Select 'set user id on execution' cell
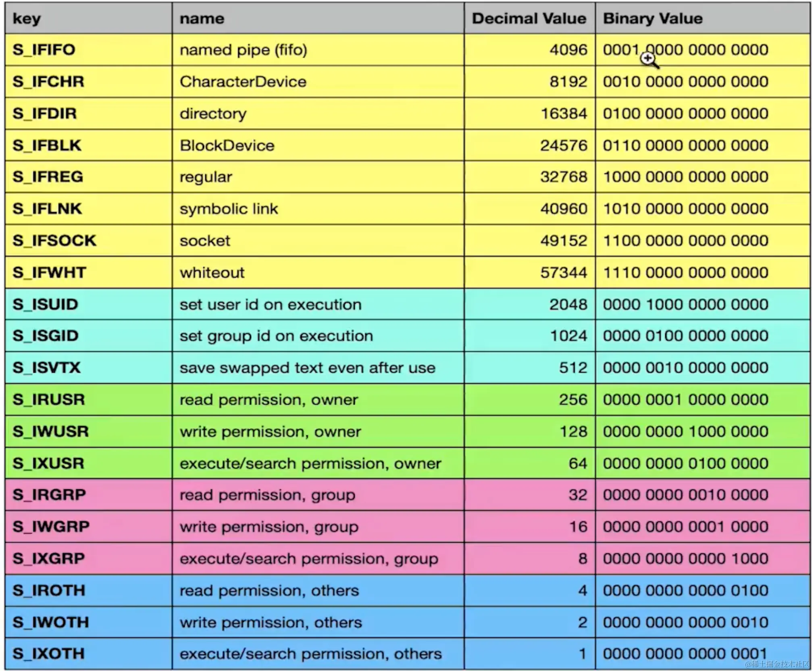 click(270, 304)
